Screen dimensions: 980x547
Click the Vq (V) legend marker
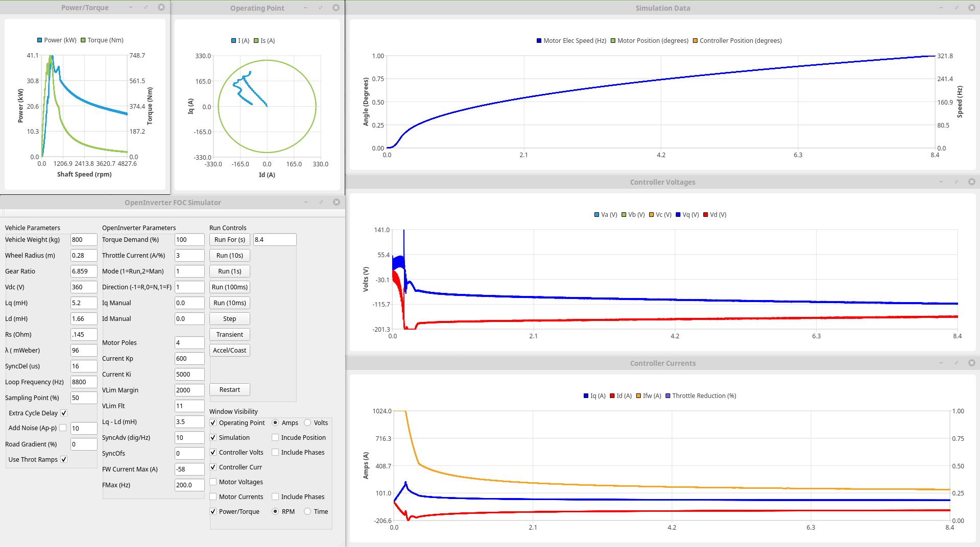point(678,215)
